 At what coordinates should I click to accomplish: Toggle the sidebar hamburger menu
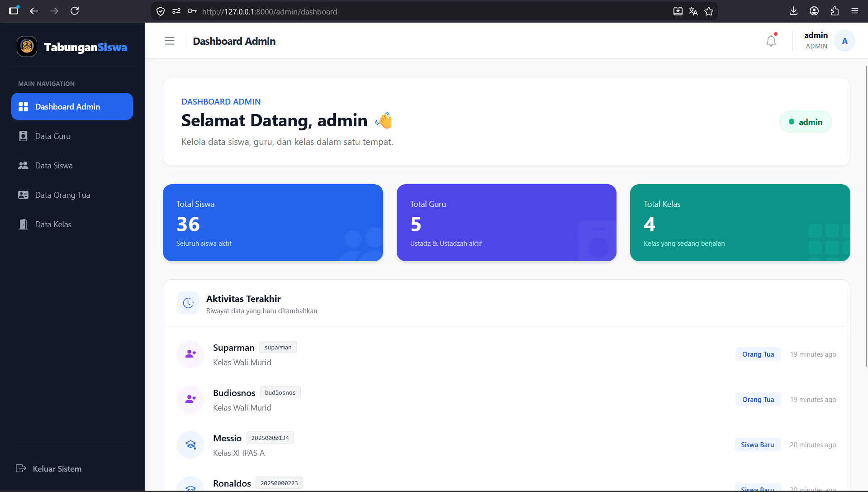[x=170, y=41]
